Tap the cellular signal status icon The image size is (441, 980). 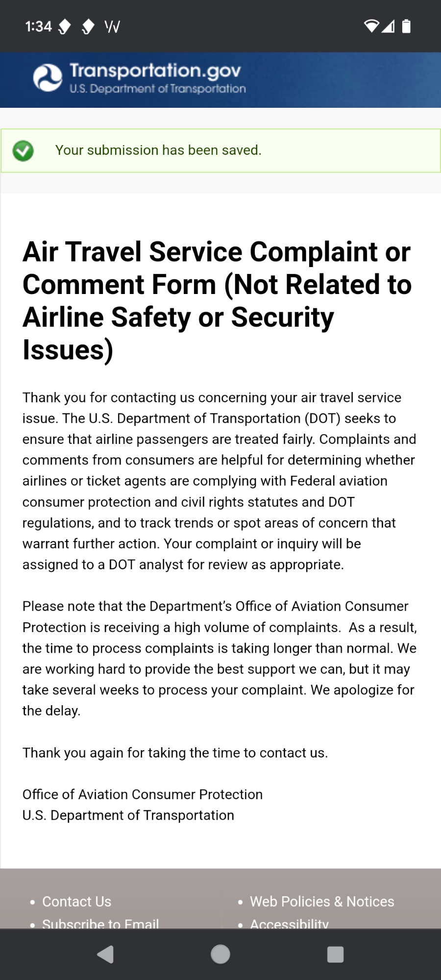tap(389, 26)
